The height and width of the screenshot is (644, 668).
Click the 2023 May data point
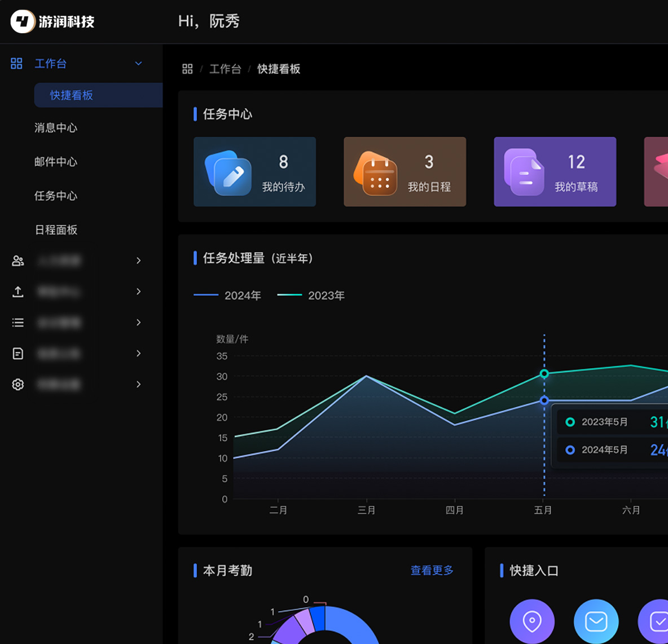click(x=544, y=373)
